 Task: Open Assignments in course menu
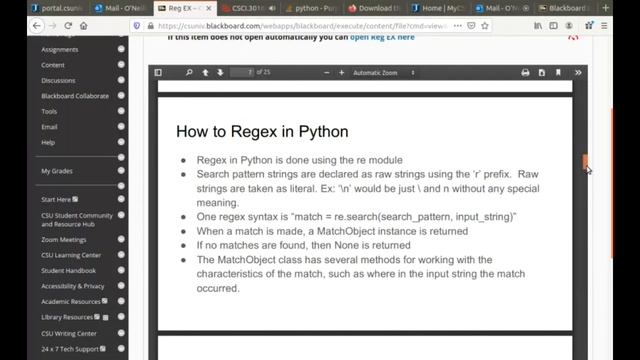(60, 49)
